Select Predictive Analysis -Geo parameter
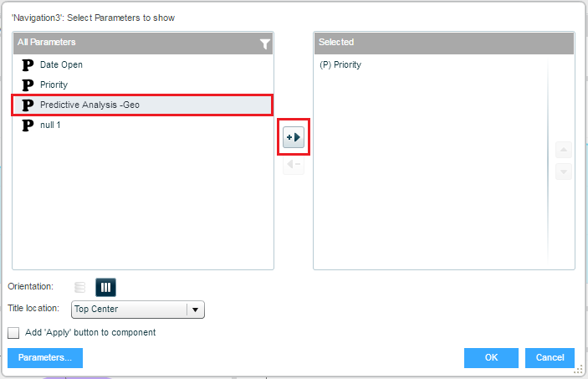Image resolution: width=588 pixels, height=379 pixels. pos(84,105)
